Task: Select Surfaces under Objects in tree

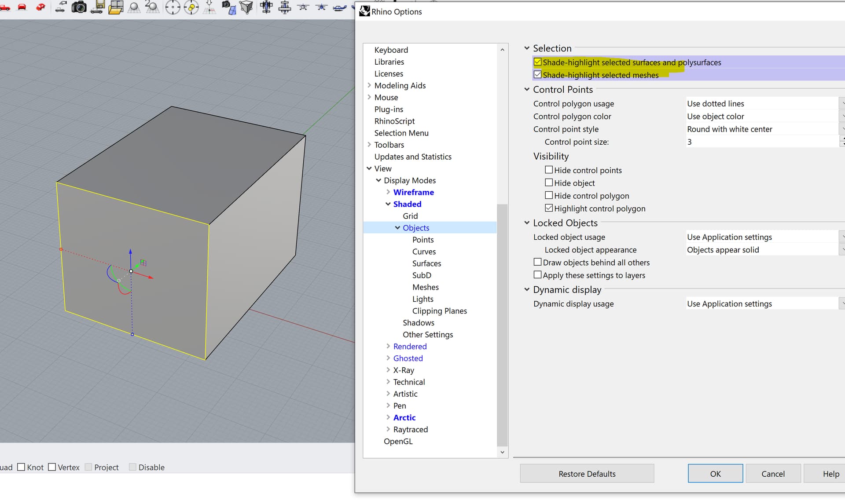Action: [x=426, y=263]
